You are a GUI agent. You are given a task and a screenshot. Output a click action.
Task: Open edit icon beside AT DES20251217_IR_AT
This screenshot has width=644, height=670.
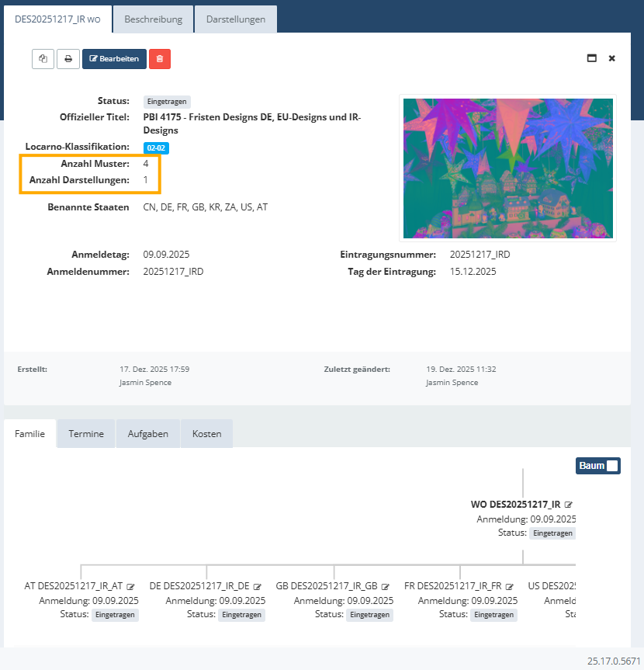(x=130, y=587)
